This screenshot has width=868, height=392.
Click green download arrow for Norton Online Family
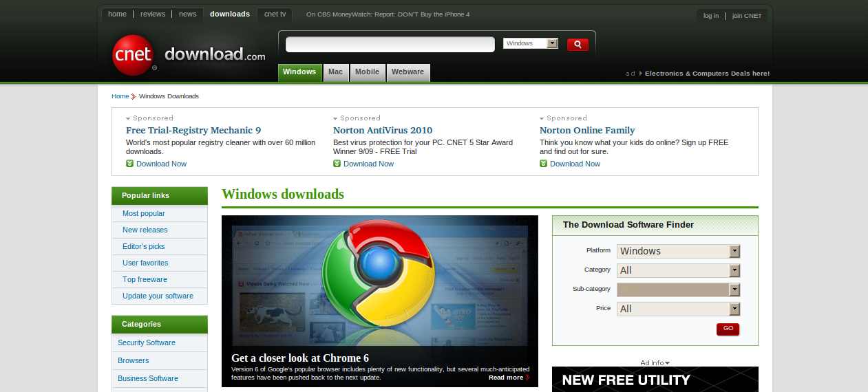point(543,164)
